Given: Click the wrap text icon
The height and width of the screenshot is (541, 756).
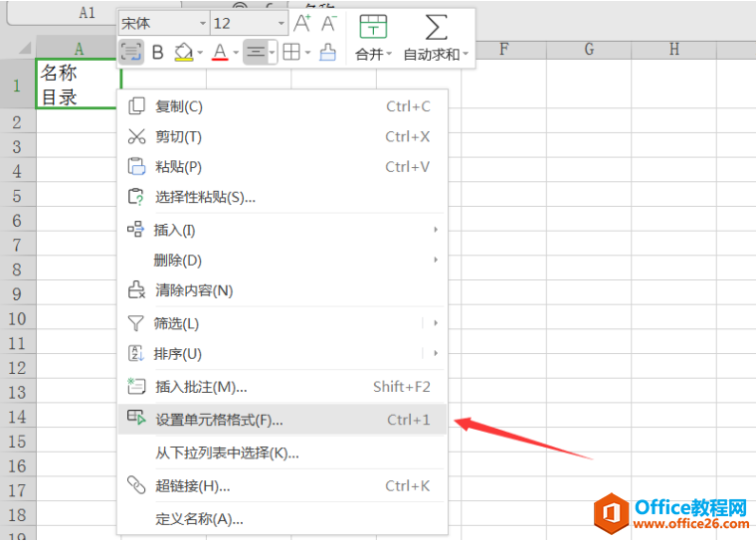Looking at the screenshot, I should point(130,52).
